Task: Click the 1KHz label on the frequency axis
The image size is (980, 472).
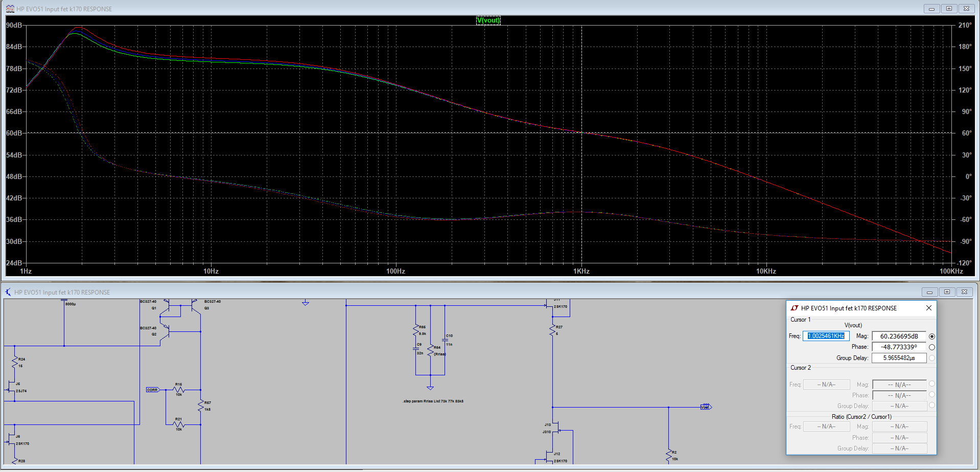Action: (581, 271)
